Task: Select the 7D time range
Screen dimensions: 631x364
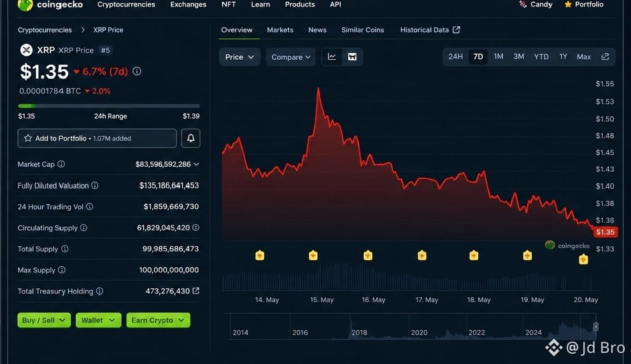Action: (x=478, y=57)
